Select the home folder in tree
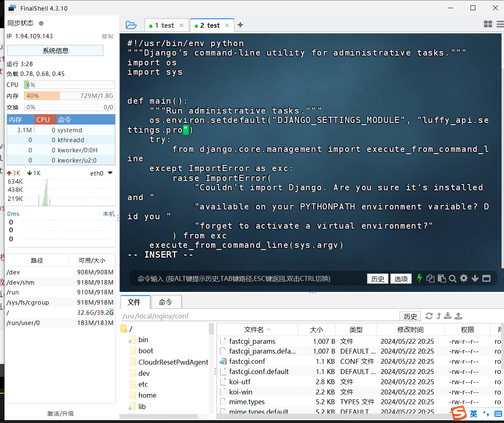The image size is (504, 423). pos(147,395)
